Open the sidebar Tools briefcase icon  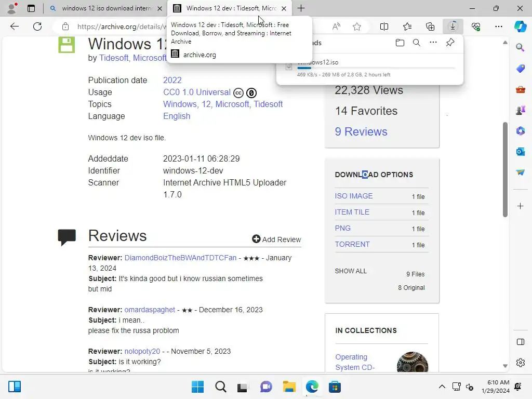[x=520, y=89]
